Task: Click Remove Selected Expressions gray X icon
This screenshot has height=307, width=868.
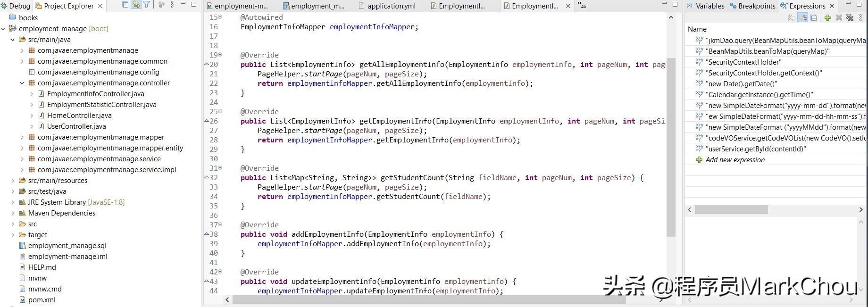Action: (839, 17)
